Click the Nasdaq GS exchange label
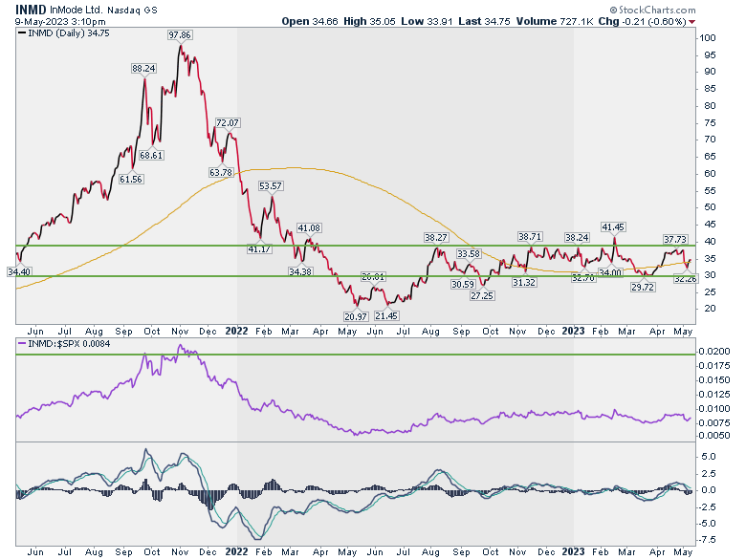Screen dimensions: 746x560 click(x=132, y=10)
